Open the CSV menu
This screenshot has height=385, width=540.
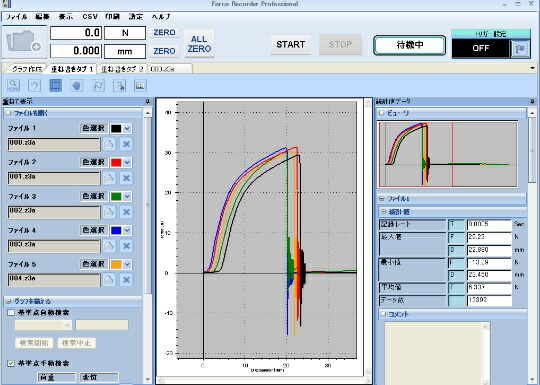pyautogui.click(x=90, y=17)
